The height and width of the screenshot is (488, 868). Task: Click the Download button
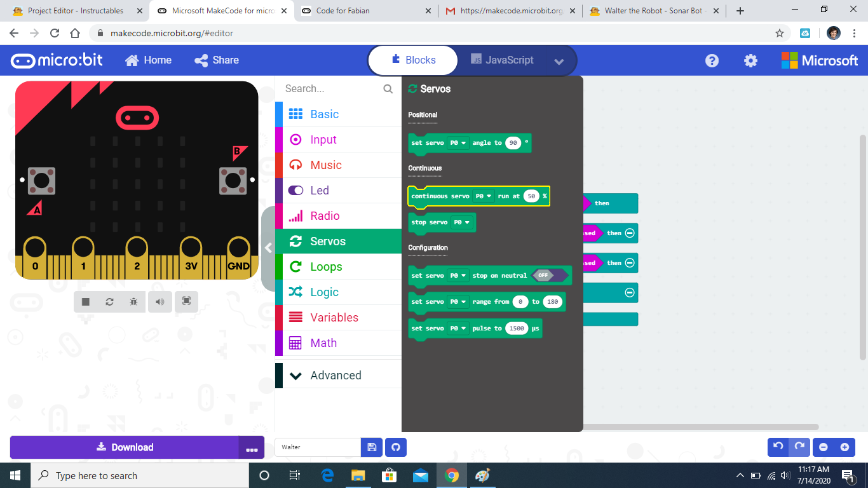point(125,447)
